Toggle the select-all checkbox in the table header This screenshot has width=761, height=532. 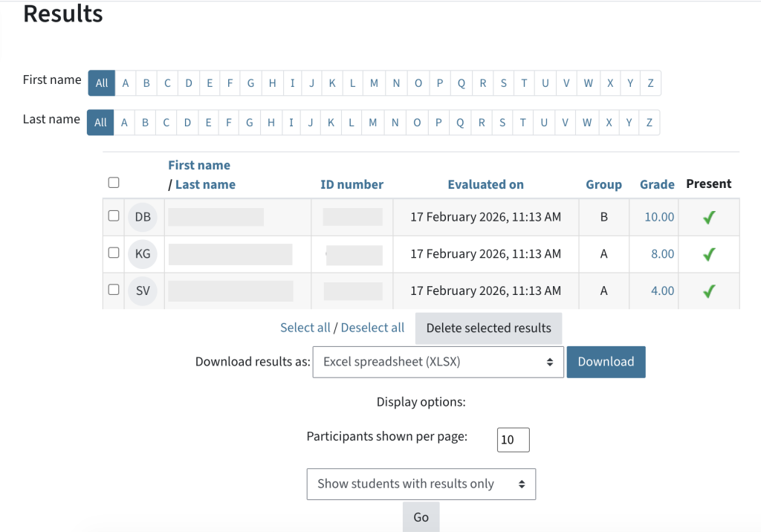(x=113, y=182)
